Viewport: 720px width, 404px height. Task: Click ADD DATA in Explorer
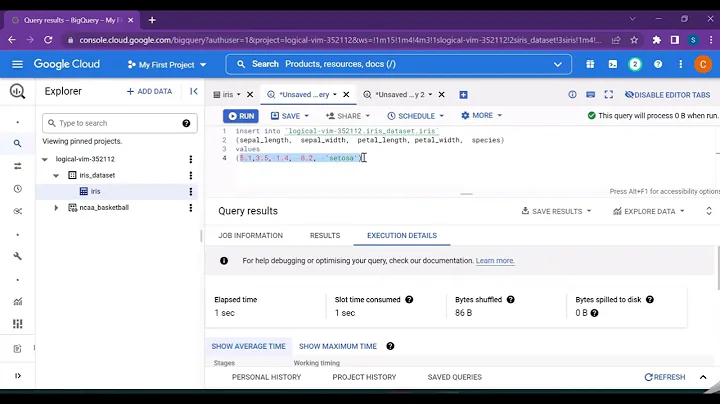pyautogui.click(x=149, y=91)
